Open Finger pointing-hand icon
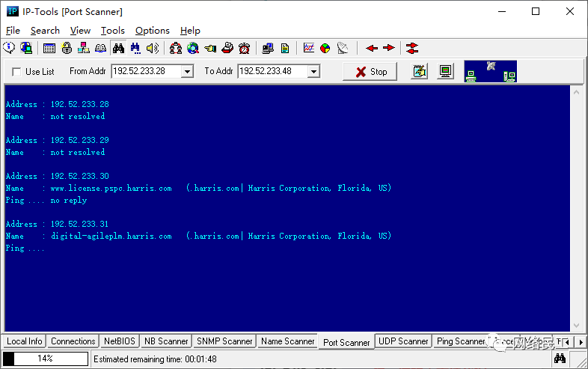Image resolution: width=588 pixels, height=369 pixels. point(210,48)
